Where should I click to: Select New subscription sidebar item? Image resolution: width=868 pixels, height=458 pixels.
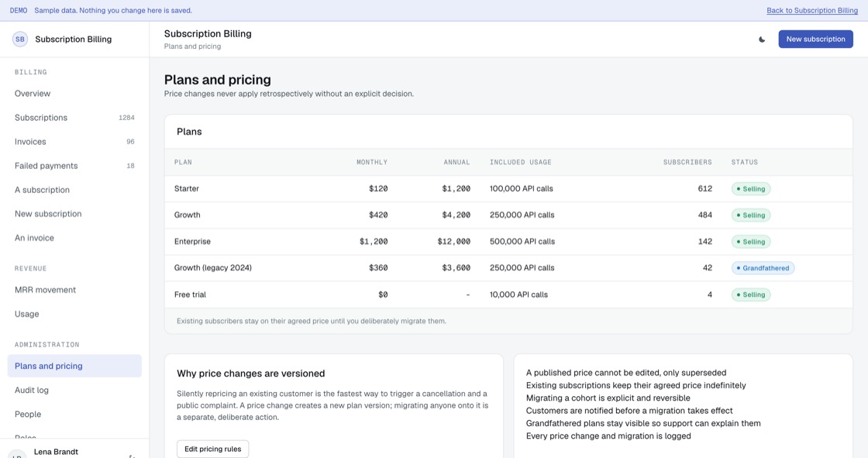click(74, 214)
